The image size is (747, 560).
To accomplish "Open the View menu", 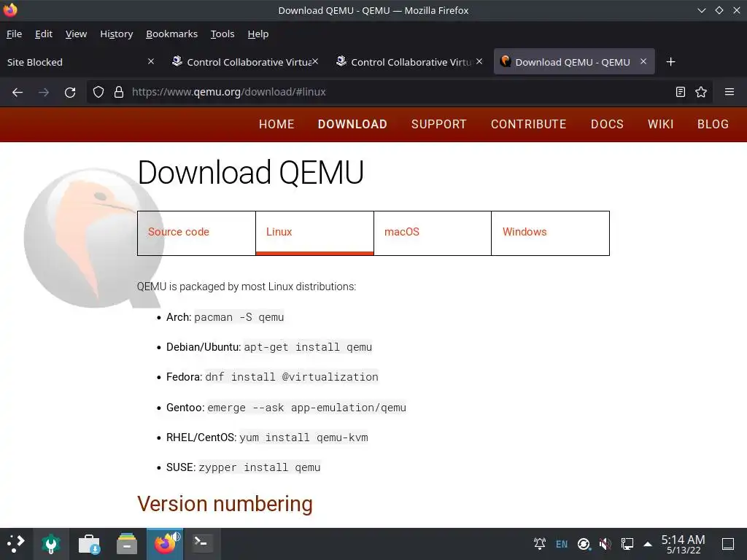I will pyautogui.click(x=76, y=34).
